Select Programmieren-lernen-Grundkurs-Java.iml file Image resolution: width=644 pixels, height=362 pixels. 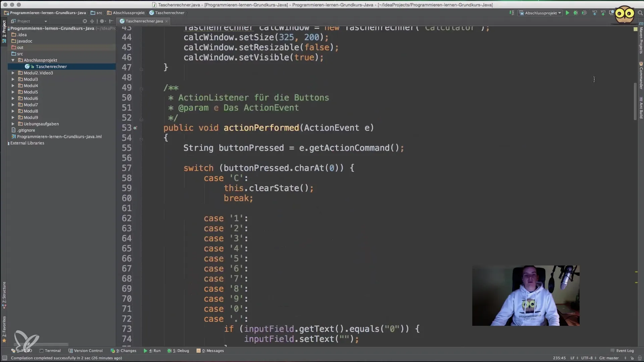[x=62, y=137]
